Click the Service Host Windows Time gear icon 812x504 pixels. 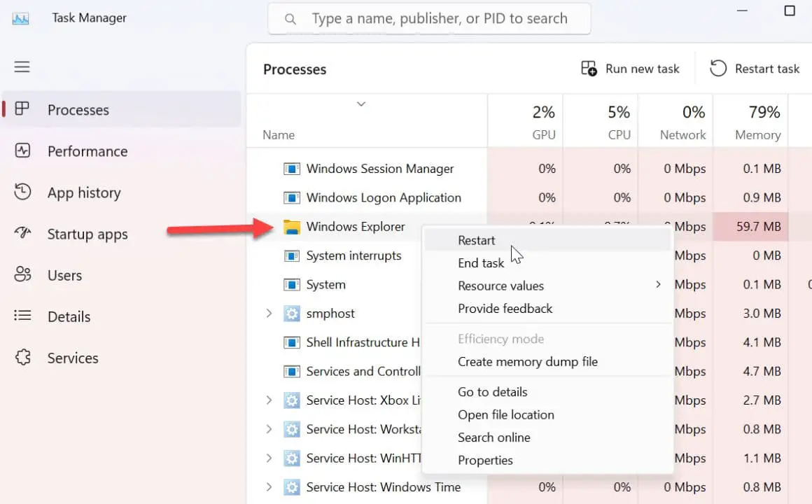coord(292,487)
